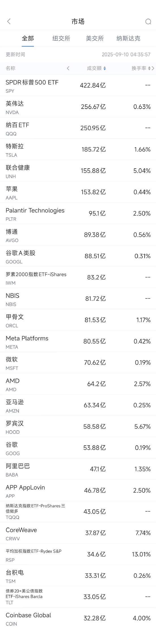The image size is (156, 644).
Task: Switch to 美交所 tab
Action: click(95, 38)
